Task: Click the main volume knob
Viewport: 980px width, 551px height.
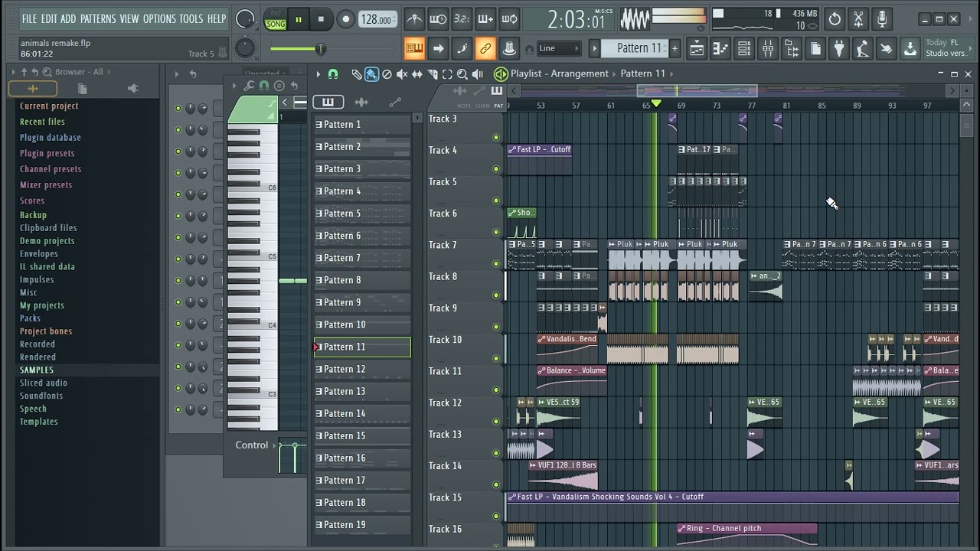Action: coord(245,19)
